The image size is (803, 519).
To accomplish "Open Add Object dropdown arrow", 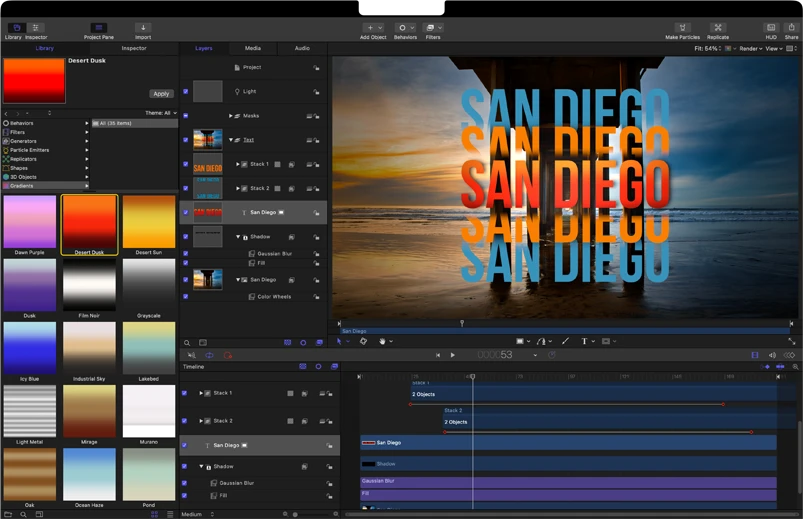I will [x=380, y=28].
